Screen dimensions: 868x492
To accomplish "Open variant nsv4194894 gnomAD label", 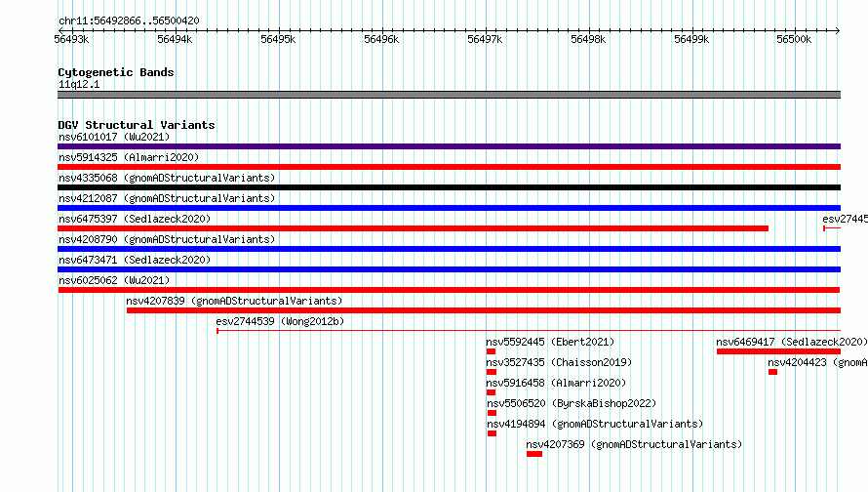I will 595,424.
